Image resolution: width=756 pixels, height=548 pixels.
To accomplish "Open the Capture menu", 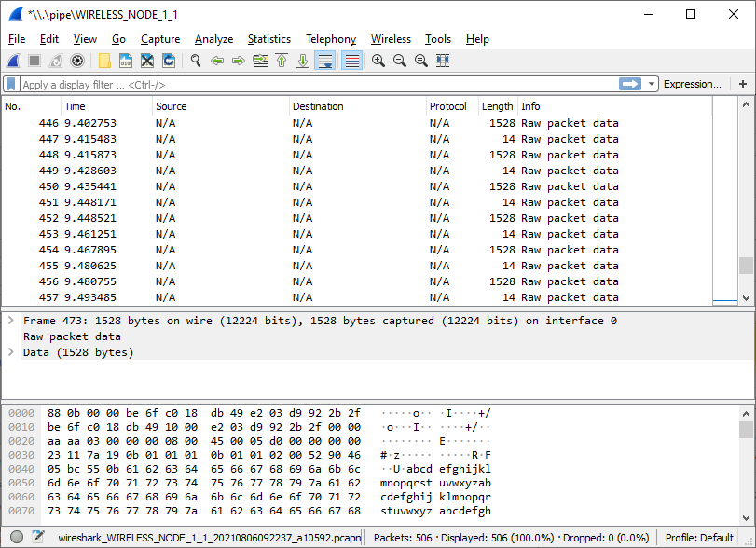I will point(160,39).
